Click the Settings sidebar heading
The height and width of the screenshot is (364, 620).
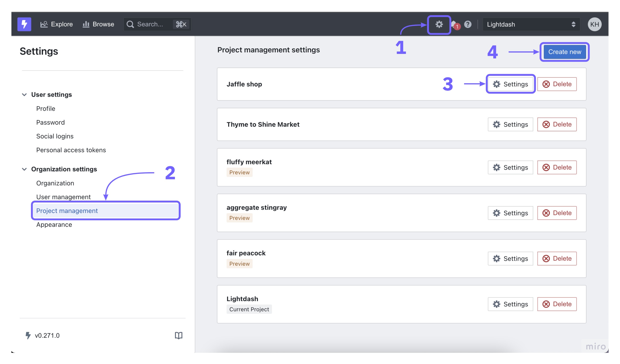pyautogui.click(x=39, y=51)
